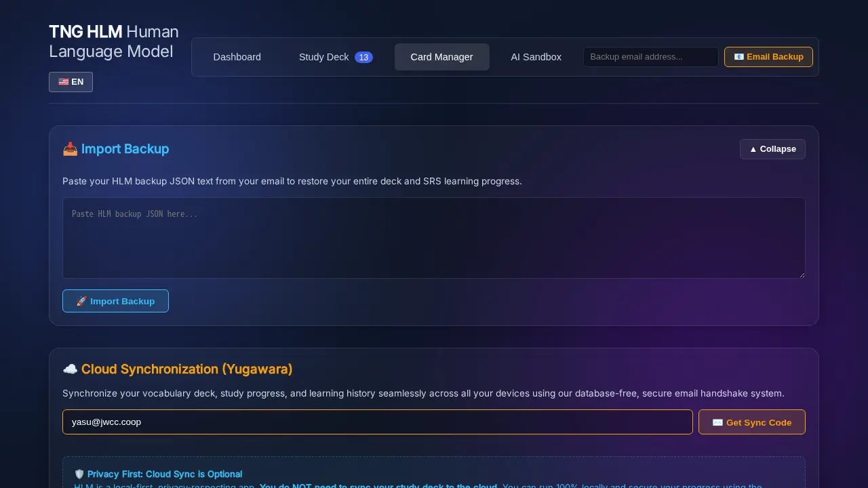The width and height of the screenshot is (868, 488).
Task: Switch to the Study Deck tab
Action: 336,57
